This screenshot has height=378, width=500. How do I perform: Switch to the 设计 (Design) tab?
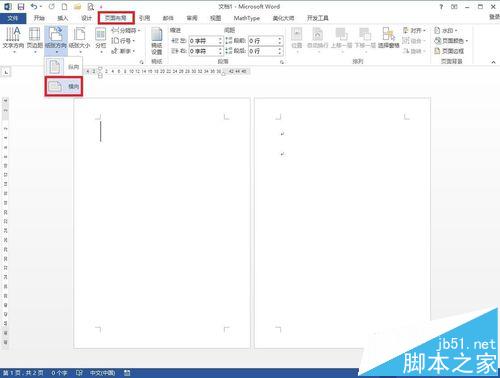86,18
